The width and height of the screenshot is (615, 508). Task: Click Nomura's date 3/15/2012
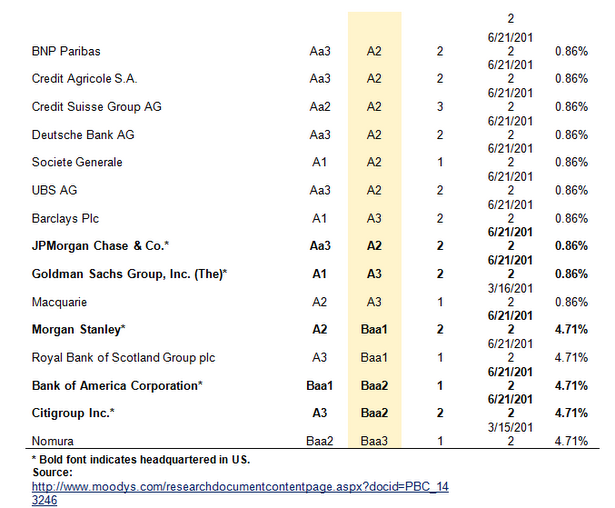pyautogui.click(x=510, y=434)
